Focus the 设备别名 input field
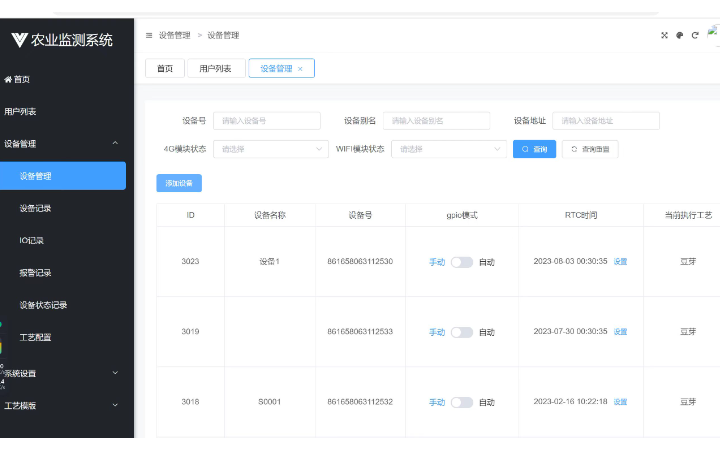720x450 pixels. coord(436,121)
